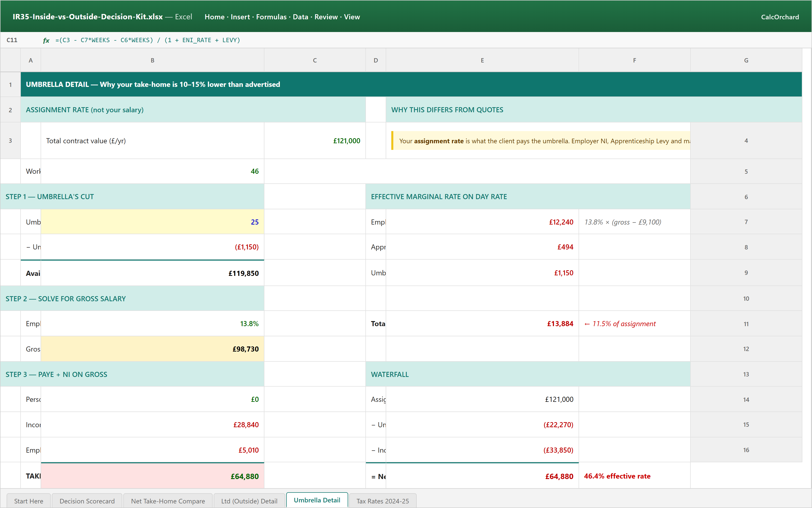Click the CalcOrchard account name

[780, 17]
